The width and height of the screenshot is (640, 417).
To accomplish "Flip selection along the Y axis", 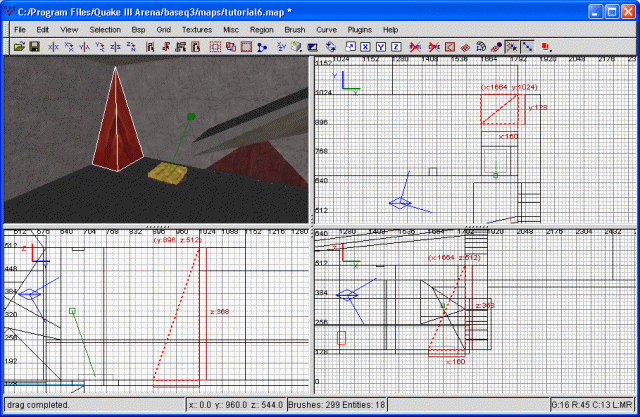I will click(x=84, y=47).
